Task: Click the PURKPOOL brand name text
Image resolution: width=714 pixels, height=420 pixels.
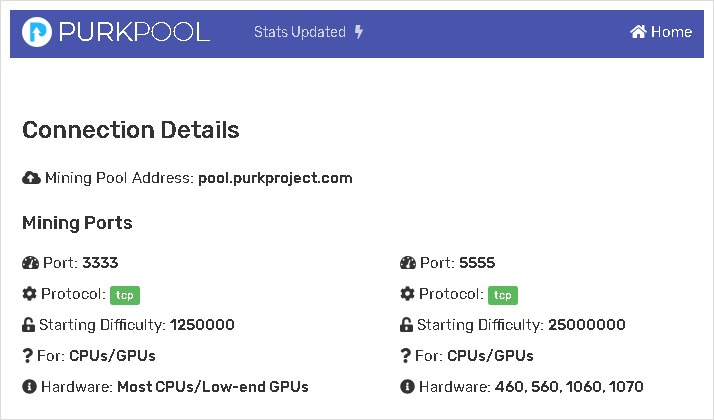Action: [x=134, y=32]
